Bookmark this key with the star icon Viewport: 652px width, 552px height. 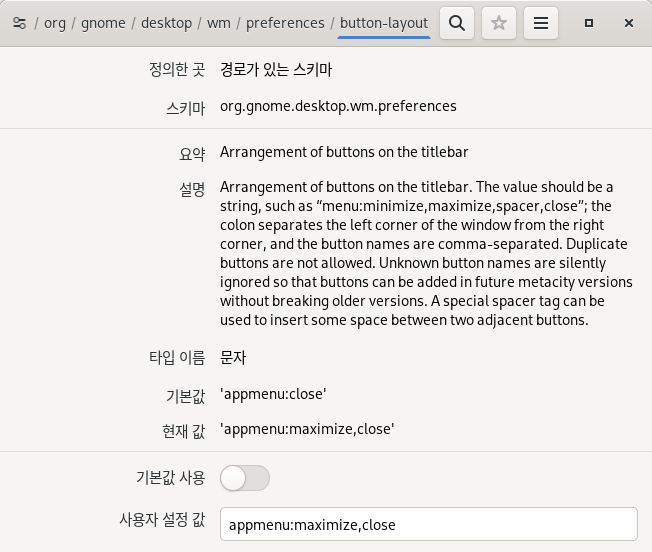point(499,23)
